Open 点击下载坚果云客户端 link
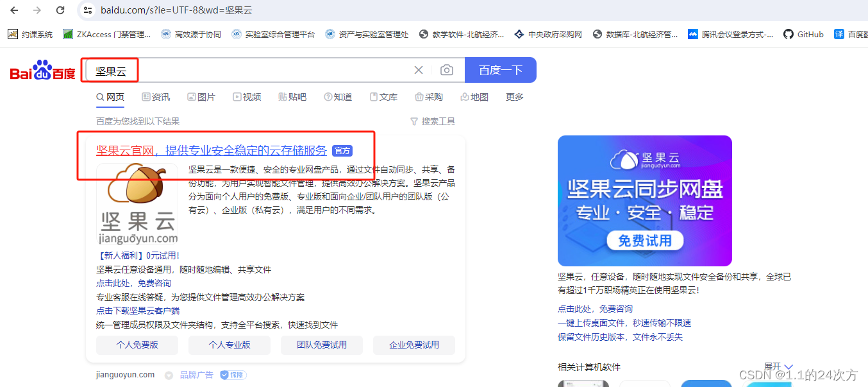Viewport: 868px width, 387px height. (x=138, y=311)
